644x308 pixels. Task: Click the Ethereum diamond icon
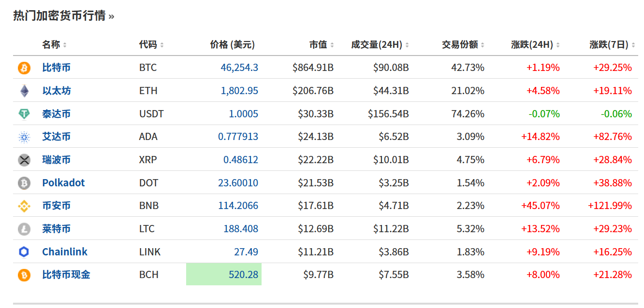click(x=24, y=91)
